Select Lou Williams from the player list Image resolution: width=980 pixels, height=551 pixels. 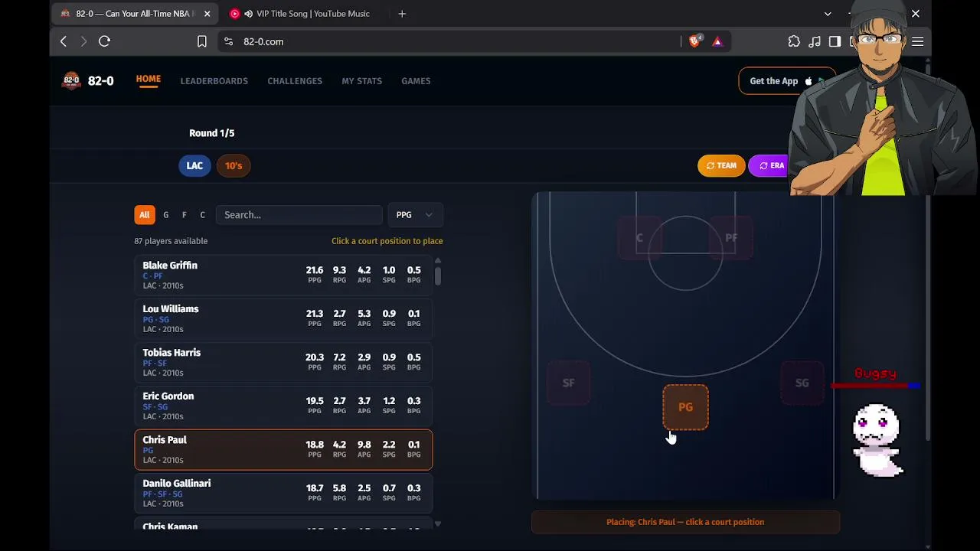[283, 319]
